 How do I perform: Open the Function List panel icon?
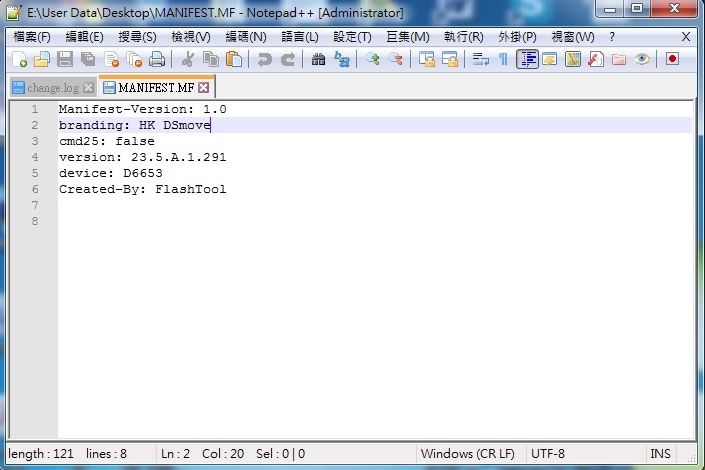pyautogui.click(x=596, y=59)
